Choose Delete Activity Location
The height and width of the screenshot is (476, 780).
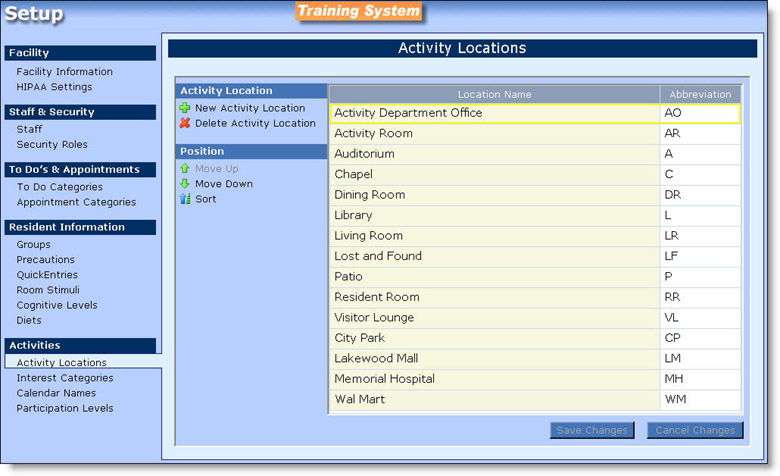(255, 123)
